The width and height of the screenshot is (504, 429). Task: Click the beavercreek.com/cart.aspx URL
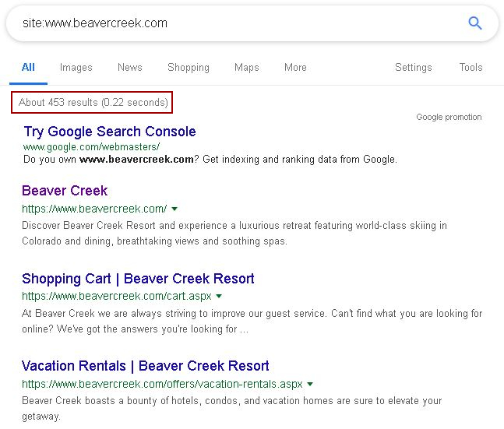pos(117,296)
